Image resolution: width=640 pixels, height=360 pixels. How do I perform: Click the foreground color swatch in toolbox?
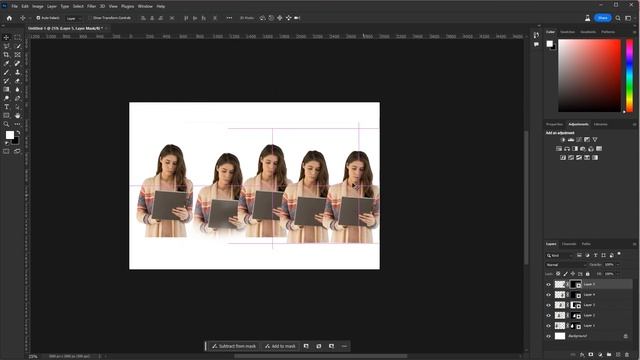[x=10, y=135]
